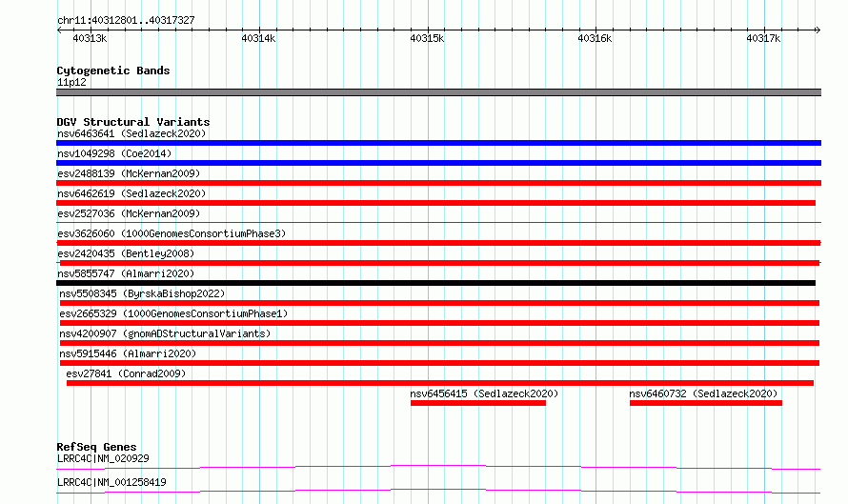Click the Cytogenetic Bands track title

click(x=113, y=71)
